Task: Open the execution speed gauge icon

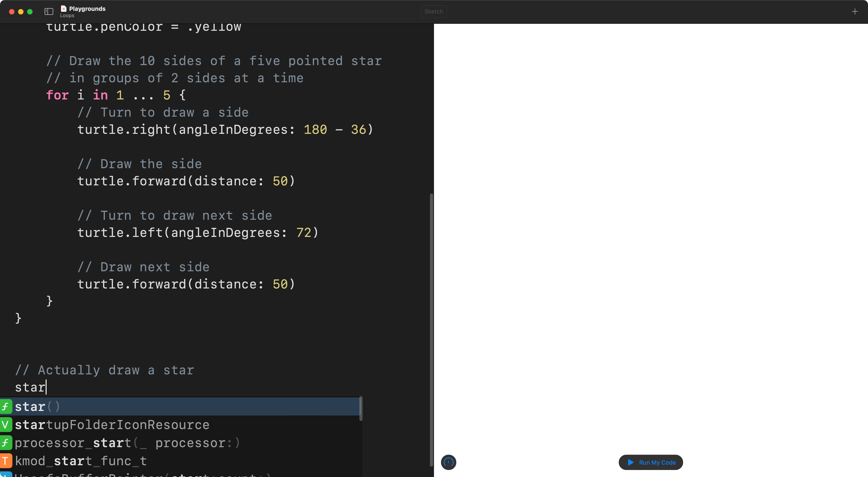Action: [x=448, y=462]
